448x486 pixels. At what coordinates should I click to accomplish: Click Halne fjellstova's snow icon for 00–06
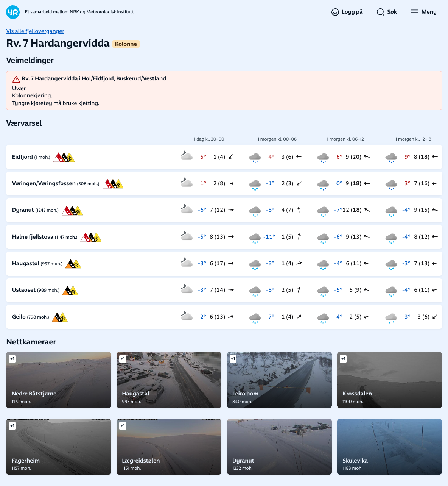coord(255,238)
